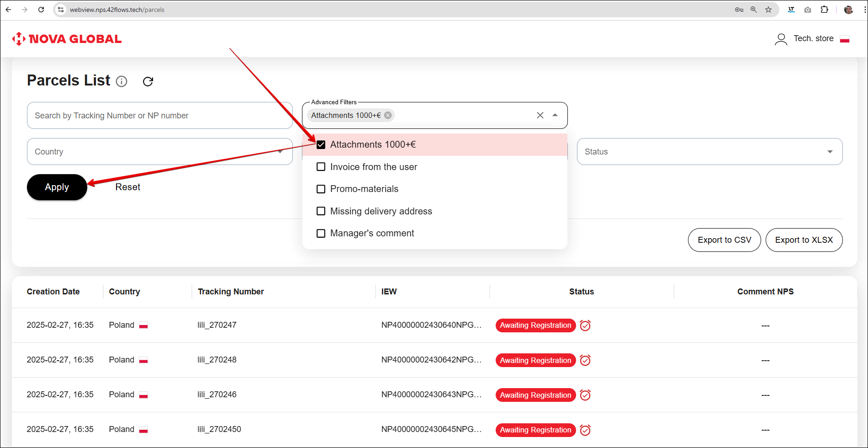Enable the Invoice from the user filter

click(321, 167)
